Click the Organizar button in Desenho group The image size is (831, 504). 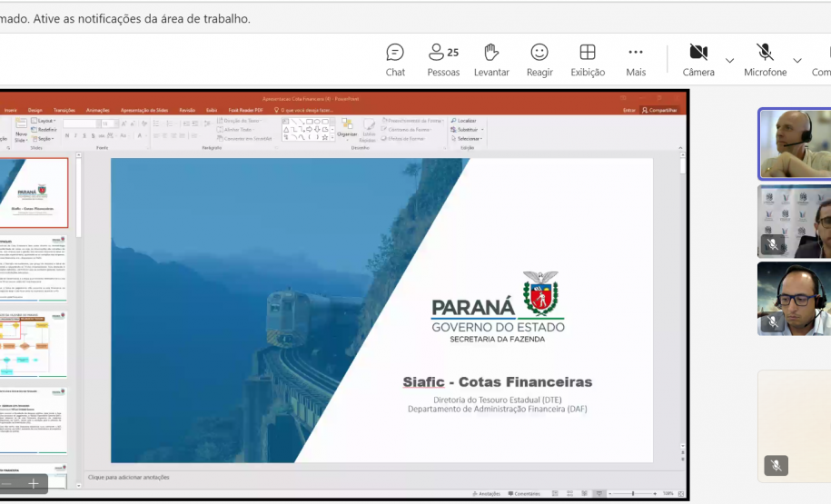click(x=347, y=128)
